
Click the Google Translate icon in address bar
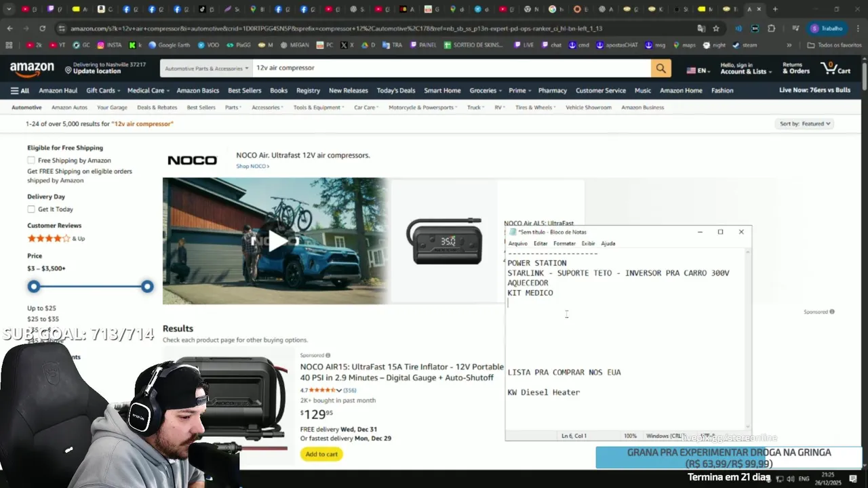tap(701, 28)
